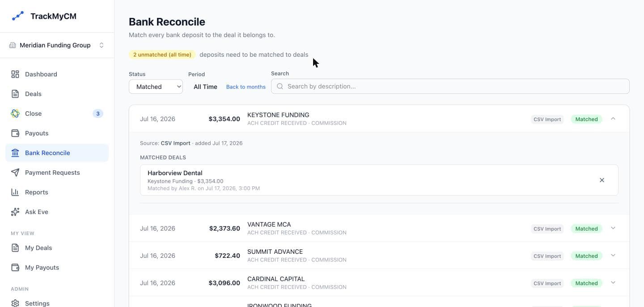This screenshot has height=307, width=644.
Task: Open Payment Requests
Action: point(57,172)
